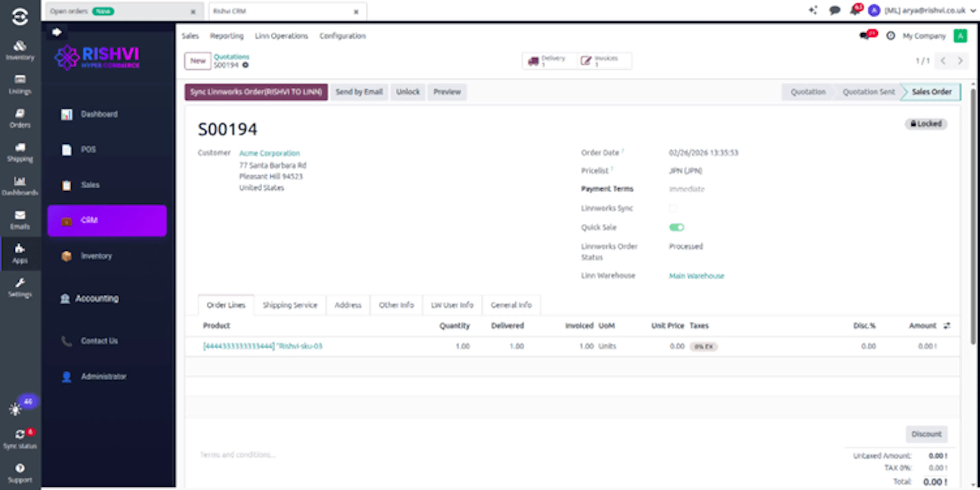The width and height of the screenshot is (980, 490).
Task: Click the Unlock button
Action: click(408, 92)
